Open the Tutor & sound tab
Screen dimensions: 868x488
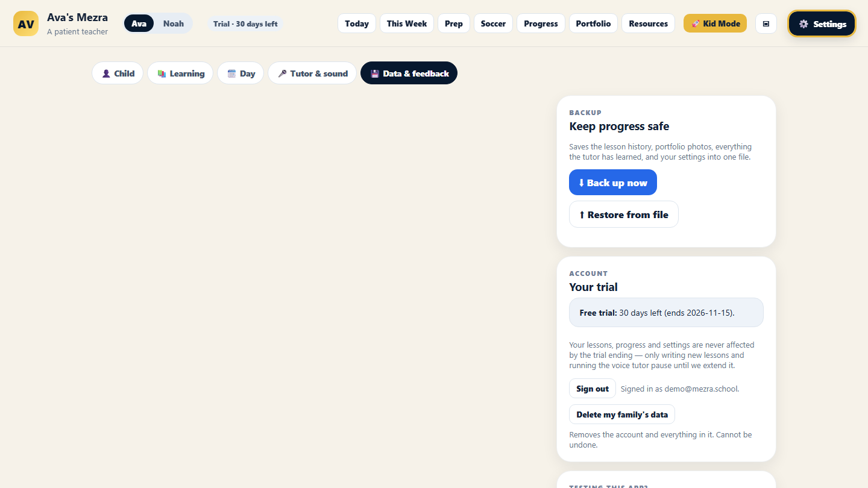point(312,74)
